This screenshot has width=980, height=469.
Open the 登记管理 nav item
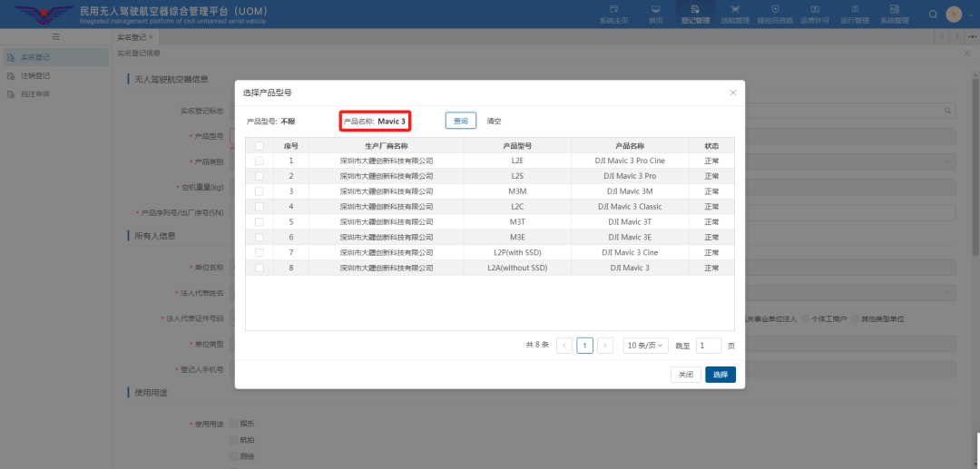pyautogui.click(x=695, y=15)
